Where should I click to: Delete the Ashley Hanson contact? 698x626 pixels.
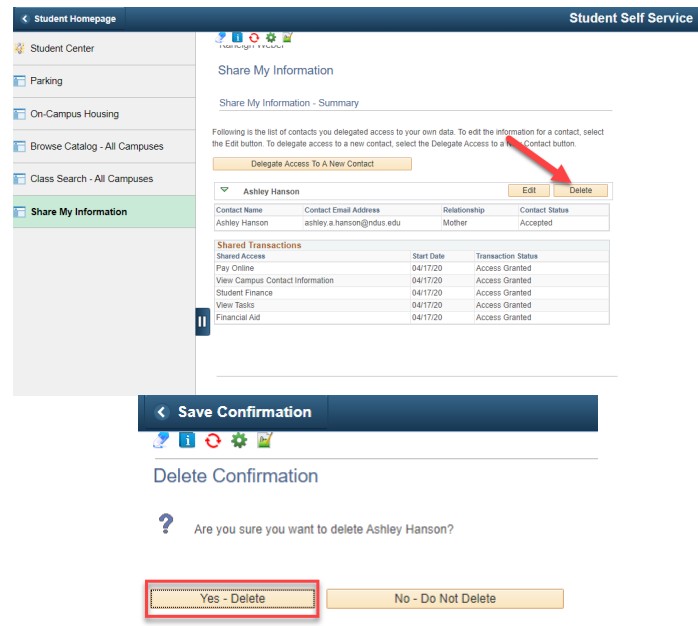tap(580, 191)
